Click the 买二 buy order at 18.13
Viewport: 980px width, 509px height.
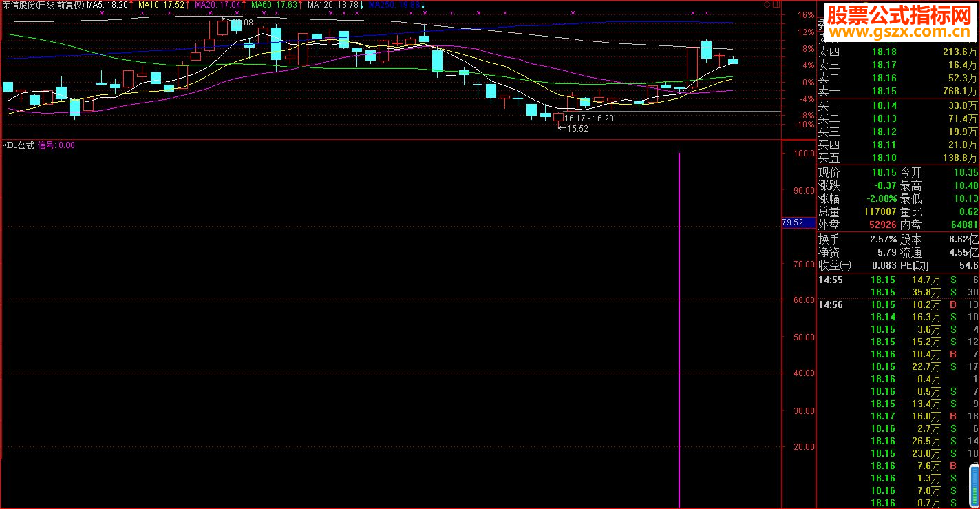coord(897,118)
